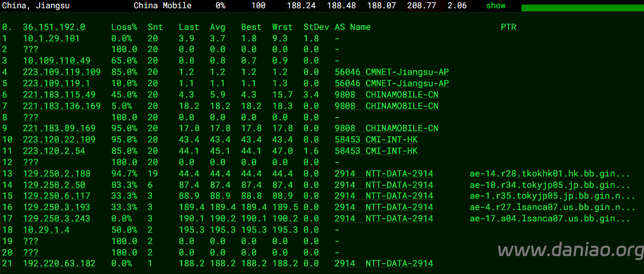Open hop 4 IP 223.109.119.109
The width and height of the screenshot is (644, 274).
tap(62, 72)
